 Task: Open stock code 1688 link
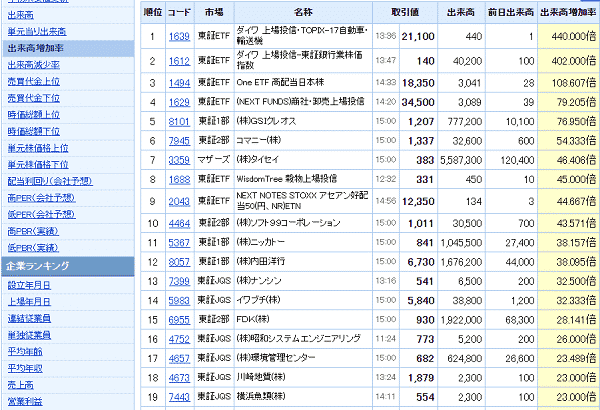tap(179, 179)
